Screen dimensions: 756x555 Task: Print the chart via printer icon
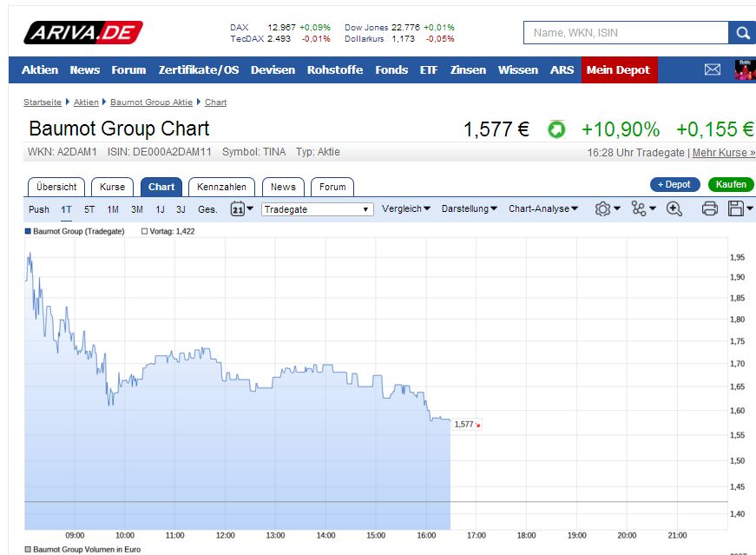pos(709,208)
